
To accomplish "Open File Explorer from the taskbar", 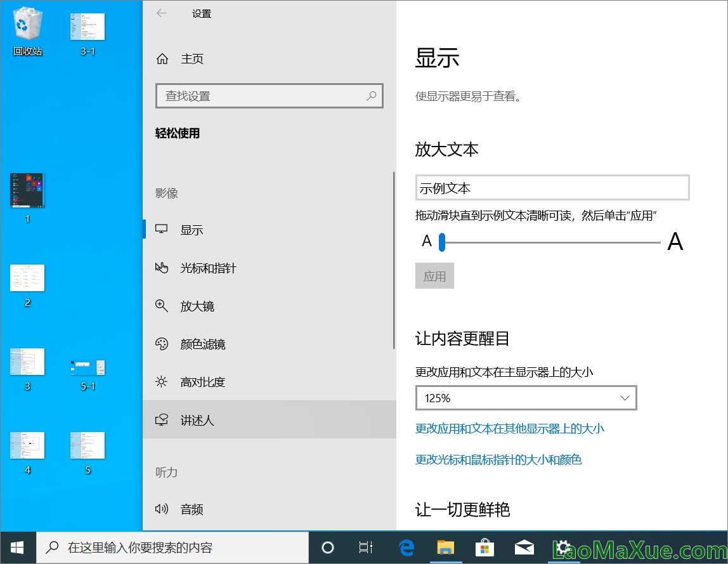I will tap(445, 547).
